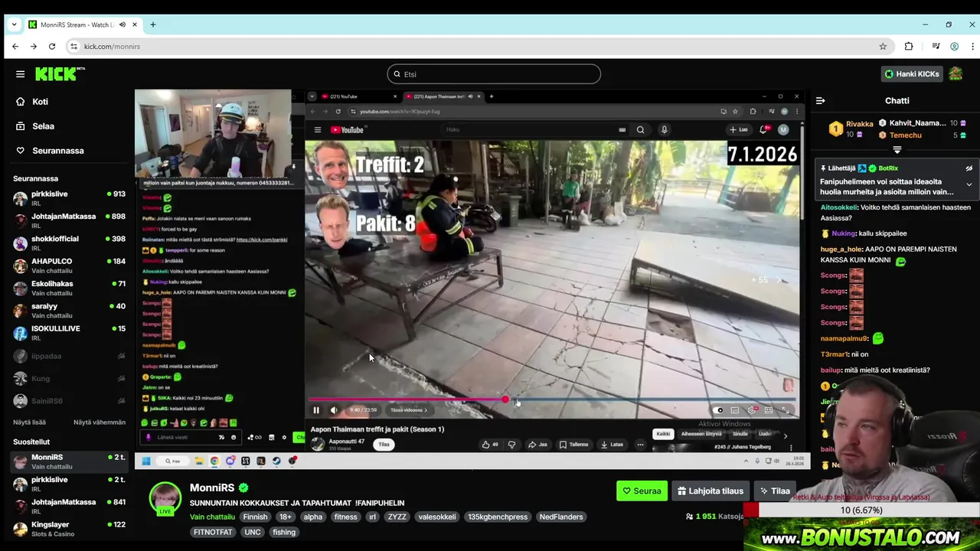The width and height of the screenshot is (980, 551).
Task: Dislike the YouTube video
Action: 511,445
